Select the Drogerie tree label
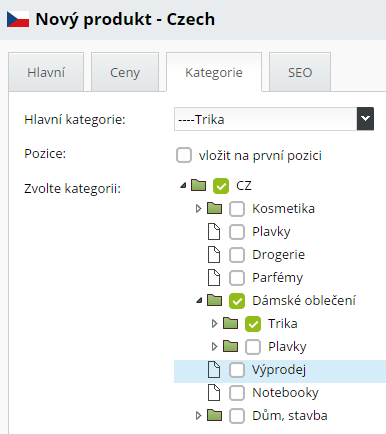The width and height of the screenshot is (386, 434). (x=278, y=255)
